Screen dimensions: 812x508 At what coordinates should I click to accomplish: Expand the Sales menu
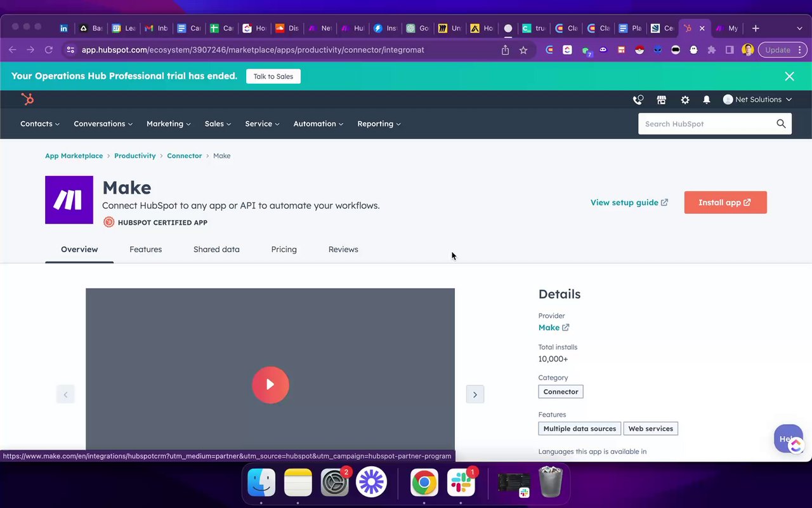(x=218, y=124)
